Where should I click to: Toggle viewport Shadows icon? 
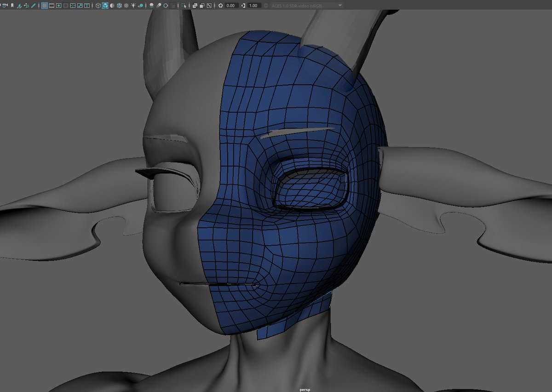[x=141, y=6]
